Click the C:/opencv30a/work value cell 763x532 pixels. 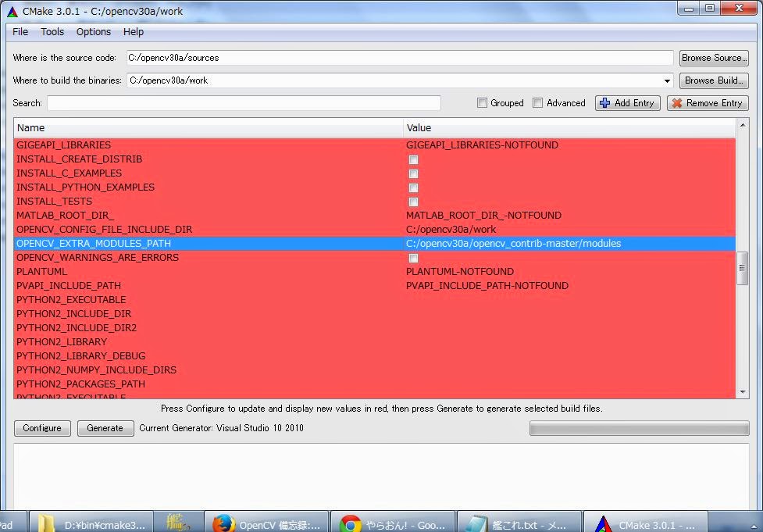pos(451,229)
